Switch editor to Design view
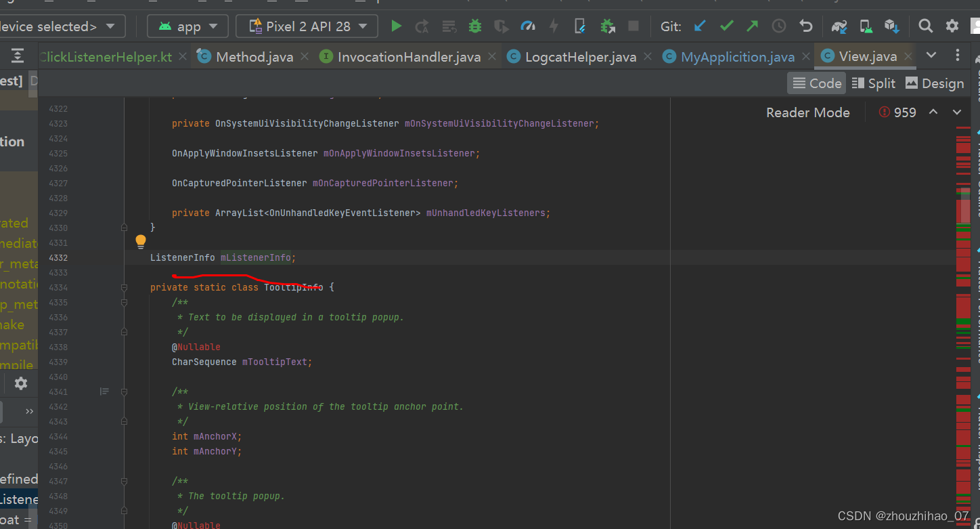Viewport: 980px width, 529px height. (x=935, y=83)
